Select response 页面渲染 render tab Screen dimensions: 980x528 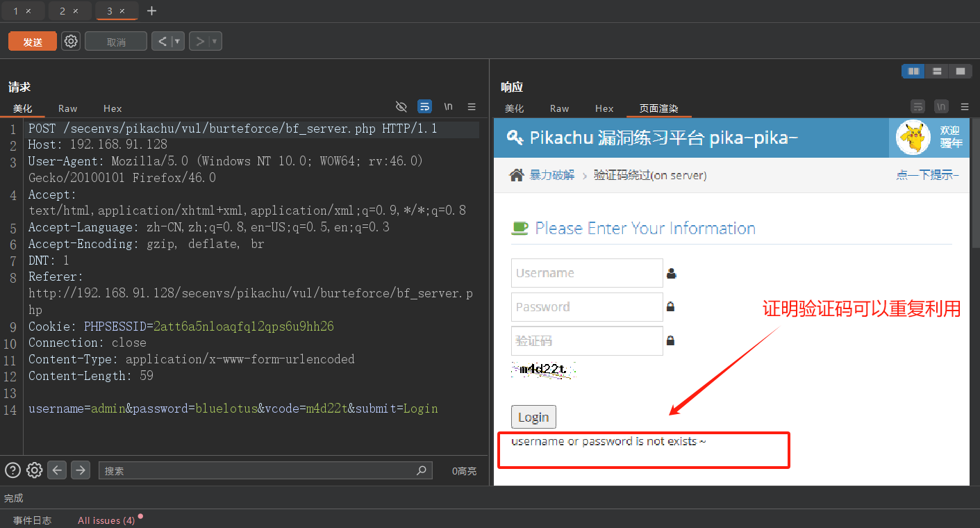point(659,108)
